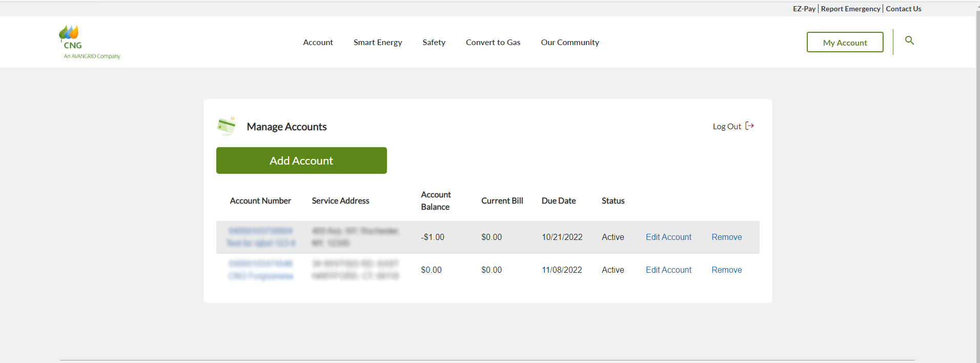Click the search magnifier icon
Screen dimensions: 980x363
tap(909, 41)
